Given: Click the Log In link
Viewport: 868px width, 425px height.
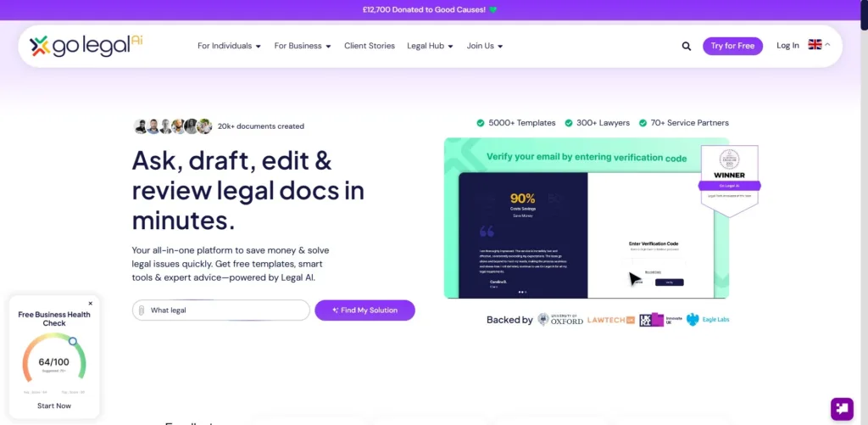Looking at the screenshot, I should (787, 46).
